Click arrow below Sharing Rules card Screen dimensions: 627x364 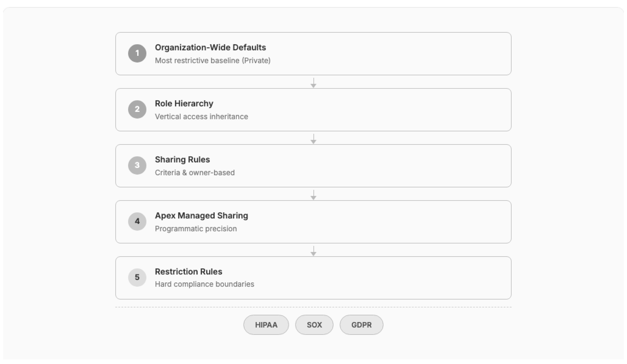[313, 195]
